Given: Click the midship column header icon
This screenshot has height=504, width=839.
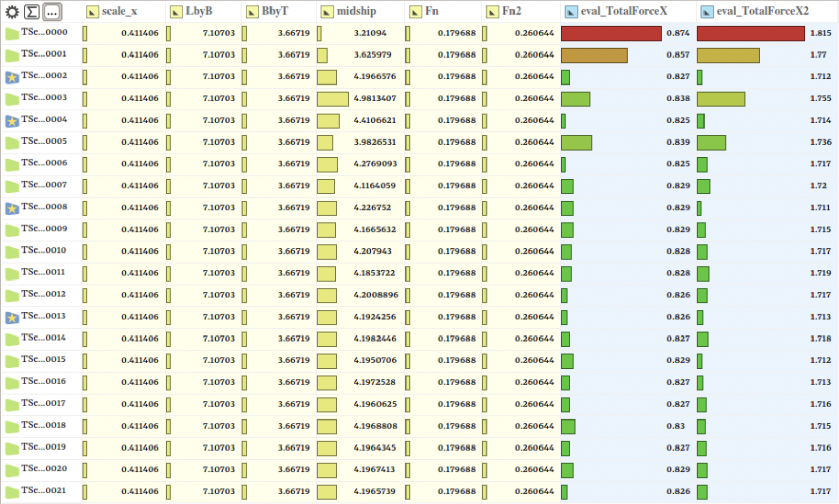Looking at the screenshot, I should [327, 12].
